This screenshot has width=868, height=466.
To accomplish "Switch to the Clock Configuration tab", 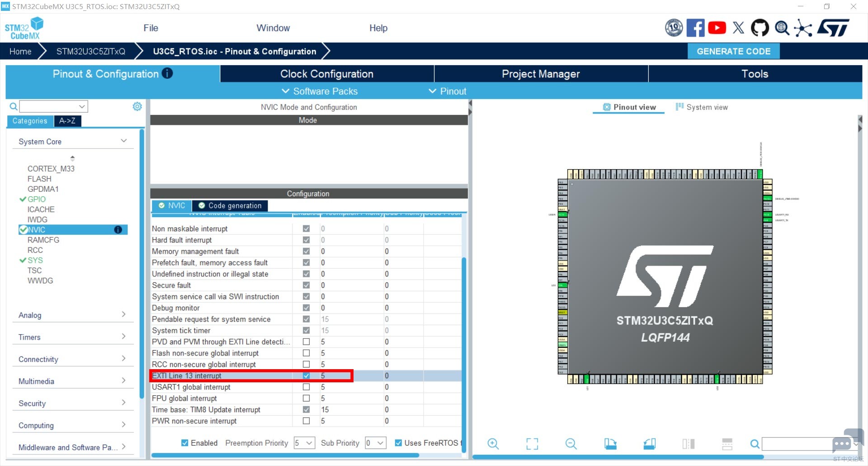I will point(327,74).
